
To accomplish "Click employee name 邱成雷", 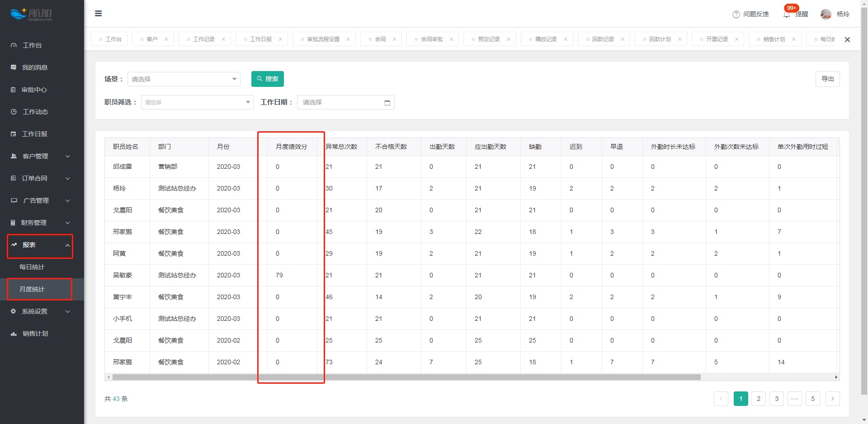I will tap(123, 167).
